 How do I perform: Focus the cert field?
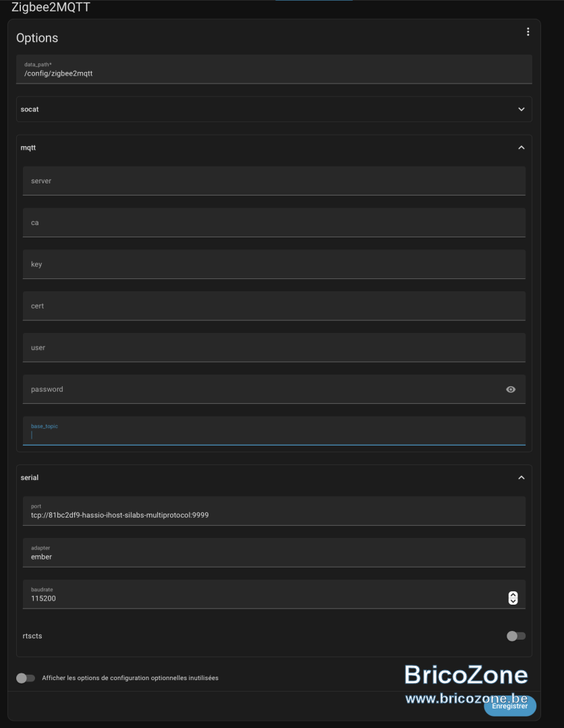point(274,306)
